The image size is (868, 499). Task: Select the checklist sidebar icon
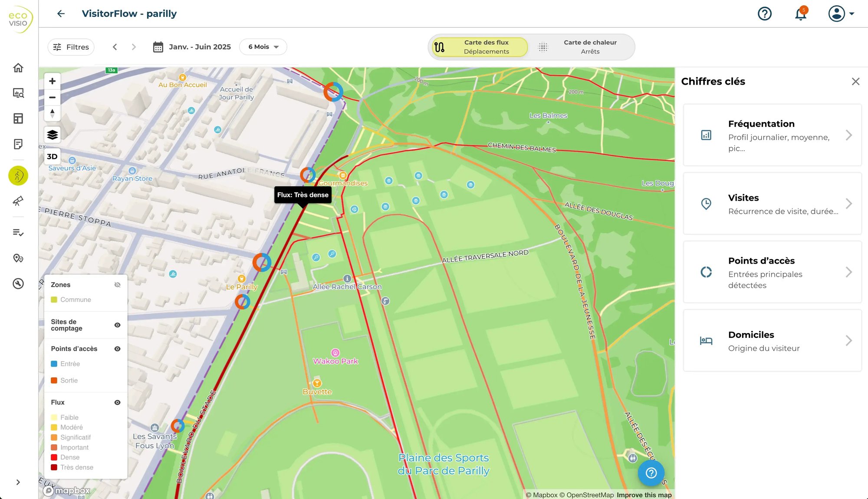[x=18, y=232]
